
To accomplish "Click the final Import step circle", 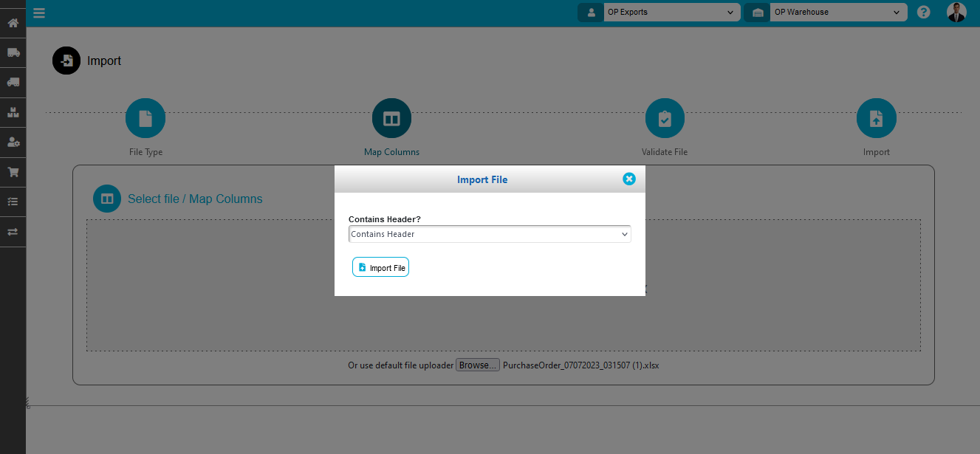I will click(876, 119).
